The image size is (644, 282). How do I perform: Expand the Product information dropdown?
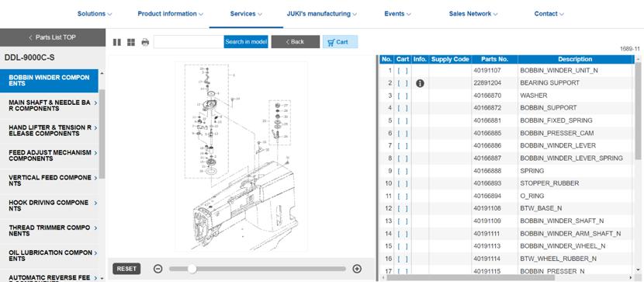click(x=171, y=13)
